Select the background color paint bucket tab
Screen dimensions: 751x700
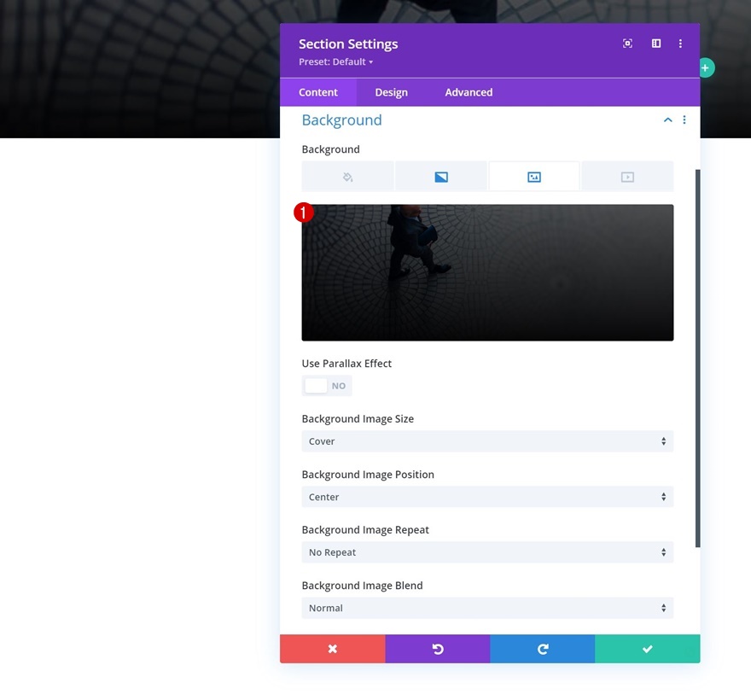(347, 177)
